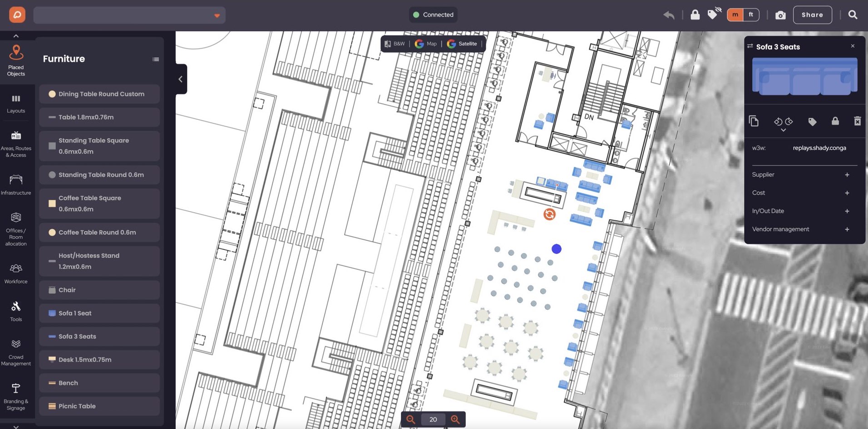
Task: Select the Satellite map style
Action: tap(462, 44)
